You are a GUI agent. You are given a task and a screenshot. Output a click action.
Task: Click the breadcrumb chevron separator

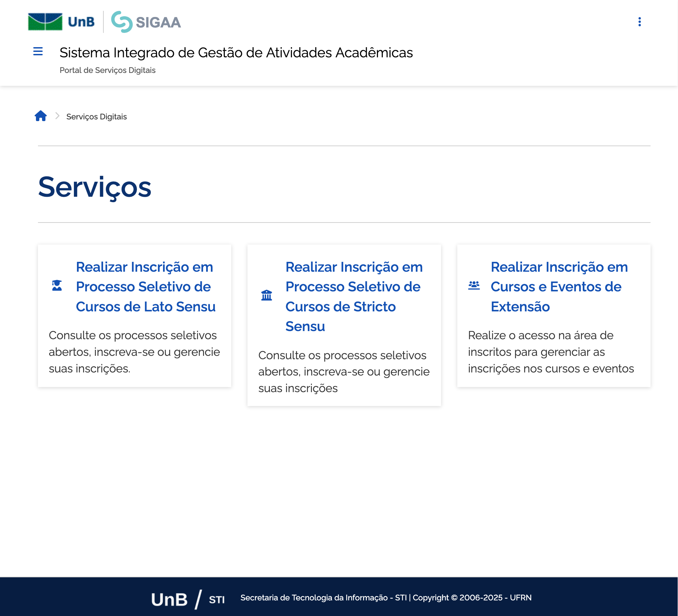point(57,116)
